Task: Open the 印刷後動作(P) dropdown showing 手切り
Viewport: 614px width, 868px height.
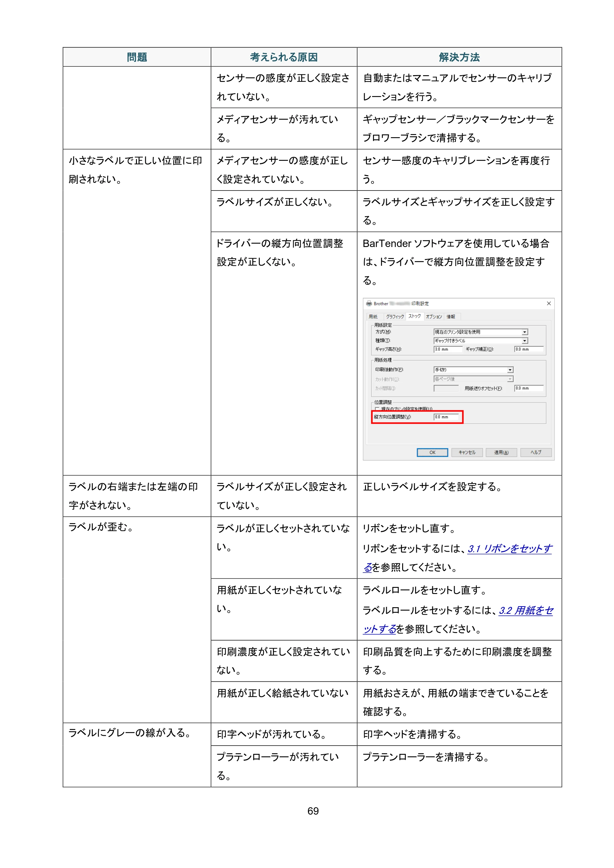Action: [473, 370]
